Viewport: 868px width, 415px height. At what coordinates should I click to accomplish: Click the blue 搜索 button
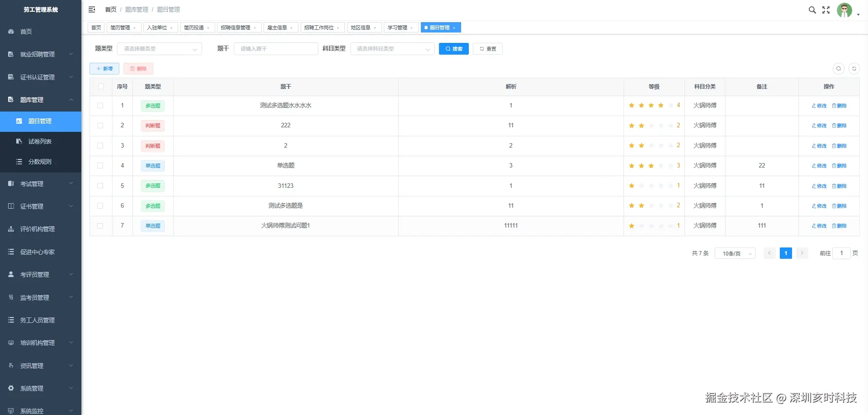pyautogui.click(x=454, y=49)
